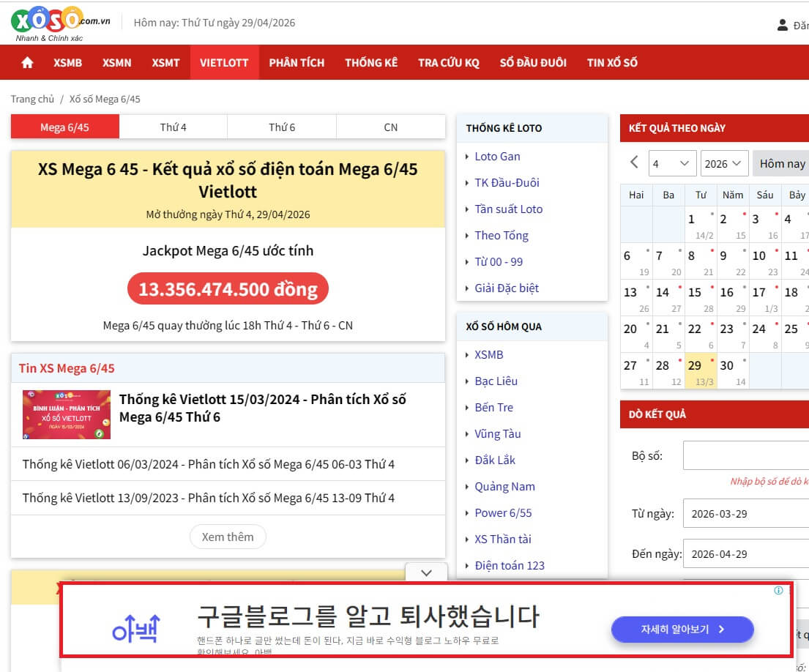Open the XSMT menu item
809x672 pixels.
pyautogui.click(x=165, y=62)
